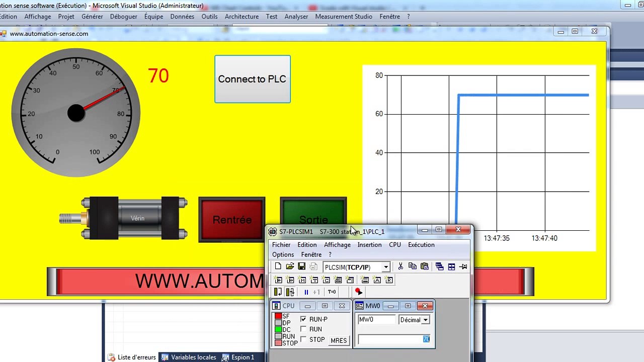644x362 pixels.
Task: Insert a bit memory (M) window
Action: 302,280
